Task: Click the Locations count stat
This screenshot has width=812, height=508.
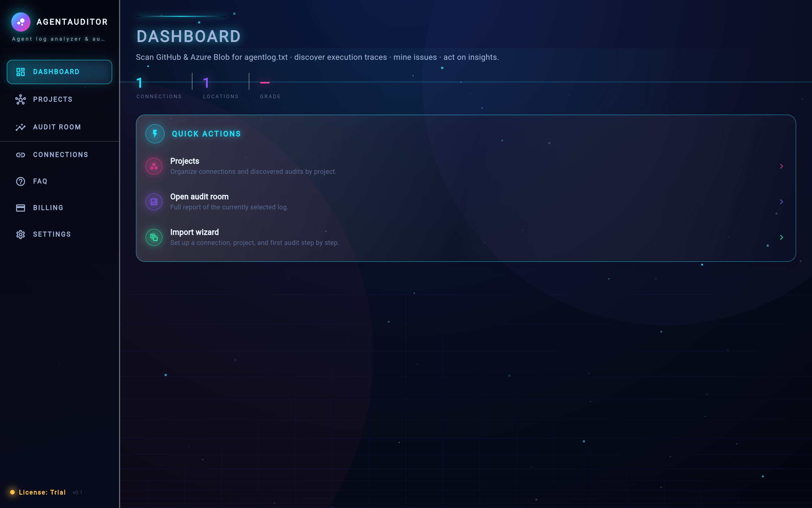Action: click(x=206, y=83)
